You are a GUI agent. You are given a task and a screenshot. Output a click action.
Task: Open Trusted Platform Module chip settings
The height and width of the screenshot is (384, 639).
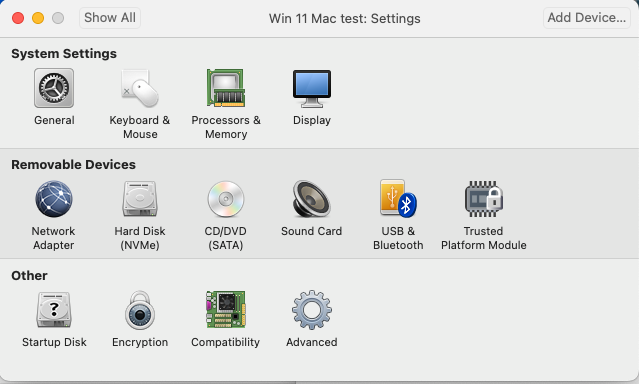tap(484, 199)
